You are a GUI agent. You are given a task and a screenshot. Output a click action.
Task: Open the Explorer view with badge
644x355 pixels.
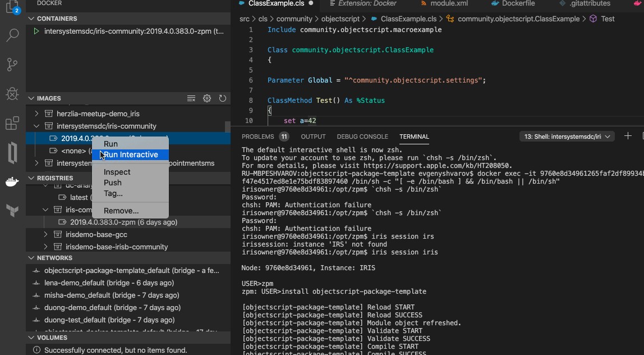pos(12,7)
